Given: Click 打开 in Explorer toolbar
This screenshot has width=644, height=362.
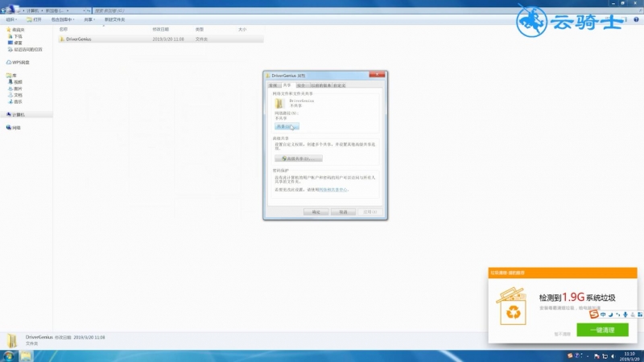Looking at the screenshot, I should click(34, 19).
